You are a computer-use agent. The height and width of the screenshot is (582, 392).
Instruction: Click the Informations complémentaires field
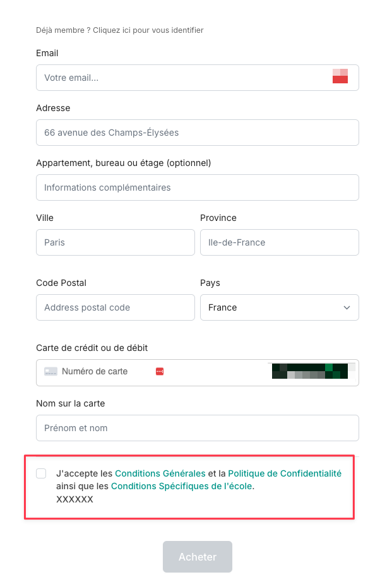coord(198,187)
